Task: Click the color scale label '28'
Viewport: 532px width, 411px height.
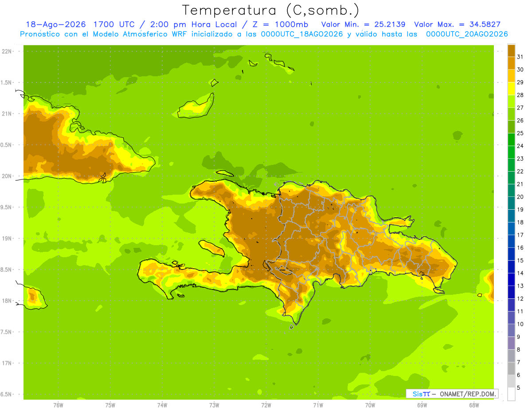Action: pyautogui.click(x=520, y=95)
